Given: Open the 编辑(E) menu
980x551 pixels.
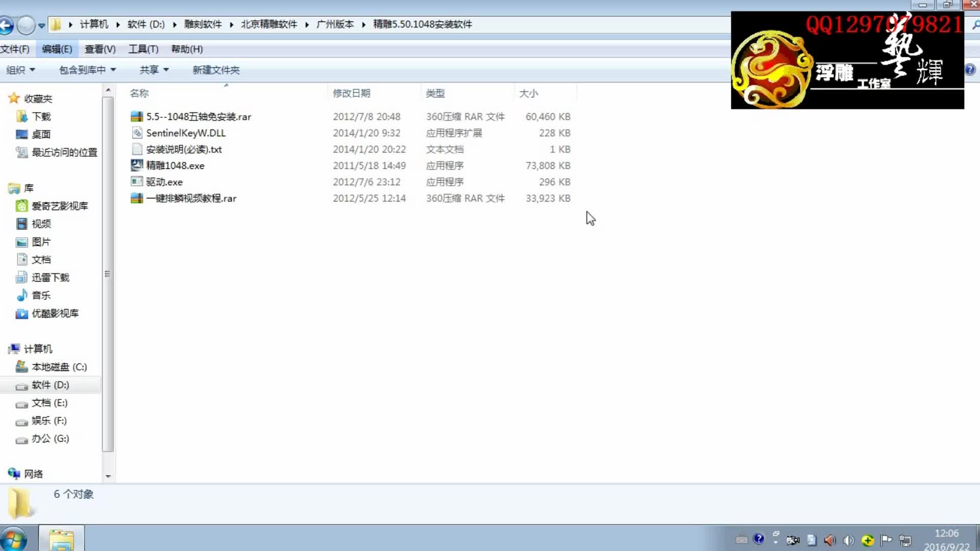Looking at the screenshot, I should coord(57,49).
